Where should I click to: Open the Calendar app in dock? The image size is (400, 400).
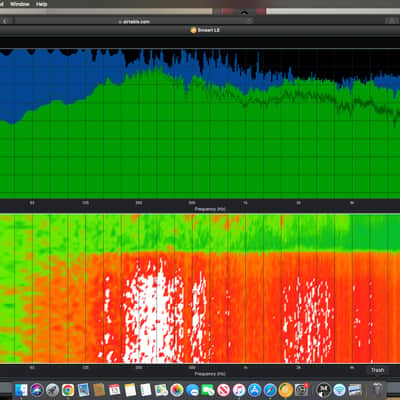[114, 389]
